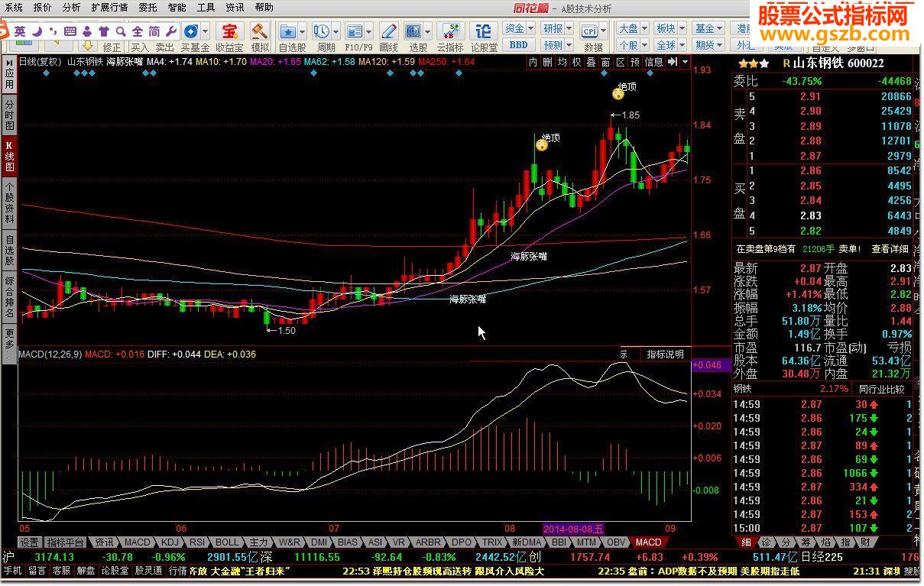Toggle the 区 range option
The height and width of the screenshot is (586, 924).
point(621,62)
